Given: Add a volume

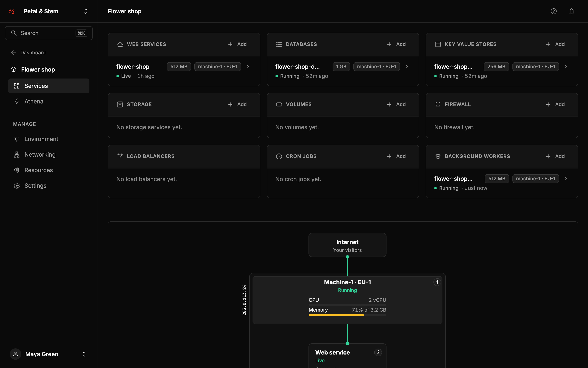Looking at the screenshot, I should pyautogui.click(x=396, y=104).
